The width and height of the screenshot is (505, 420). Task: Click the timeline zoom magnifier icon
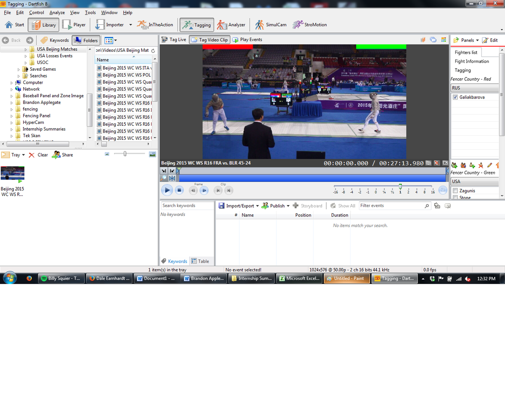(x=164, y=178)
